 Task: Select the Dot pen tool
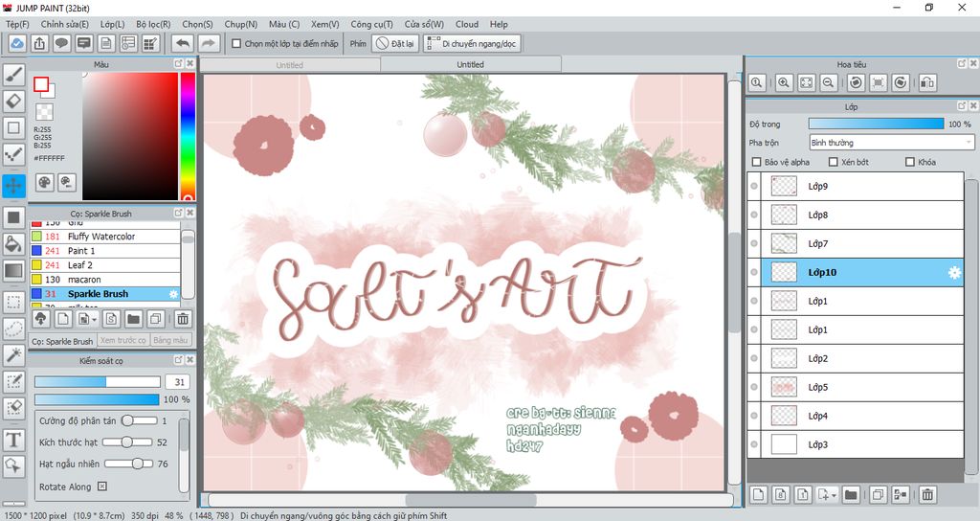(x=13, y=154)
